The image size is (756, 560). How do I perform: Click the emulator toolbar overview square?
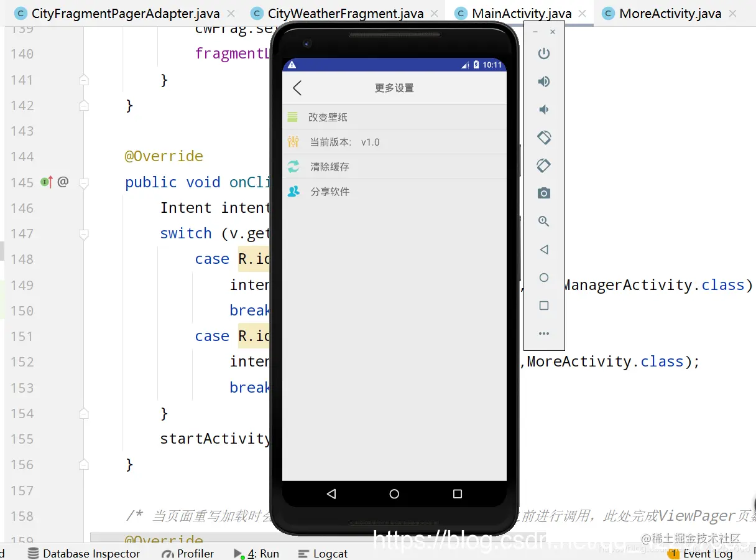click(x=544, y=306)
